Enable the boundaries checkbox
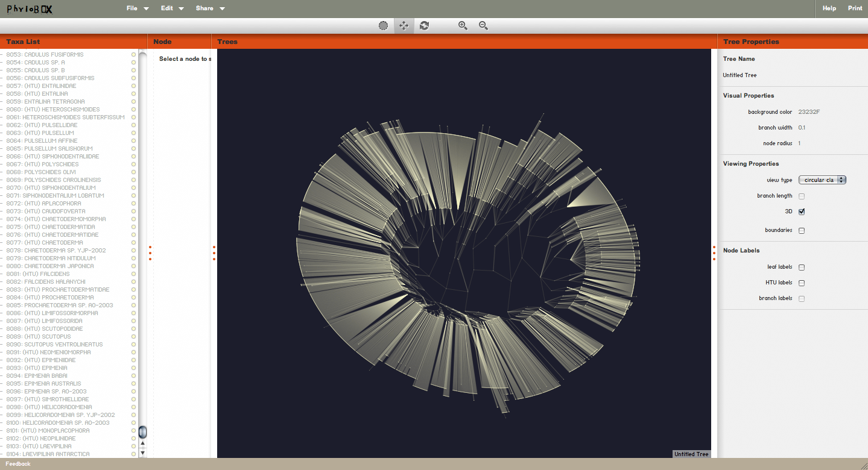Viewport: 868px width, 470px height. 802,230
